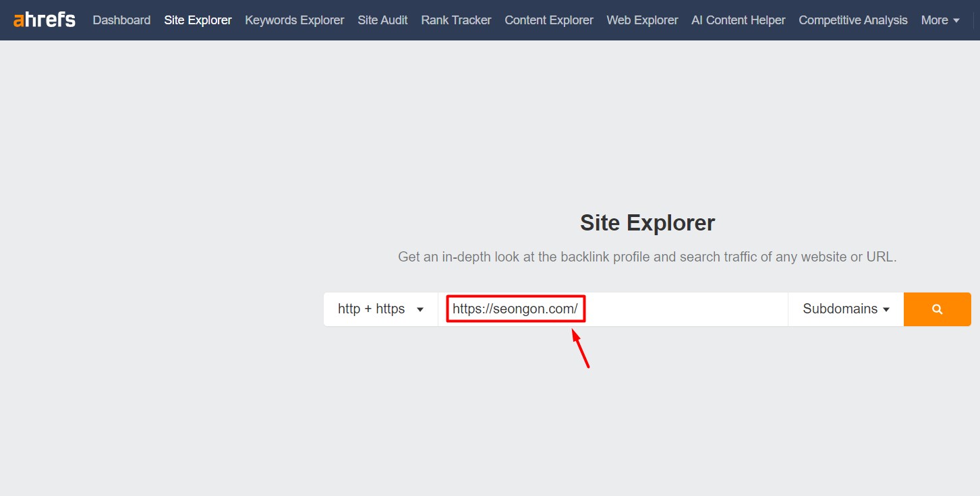
Task: Open Competitive Analysis
Action: (x=853, y=20)
